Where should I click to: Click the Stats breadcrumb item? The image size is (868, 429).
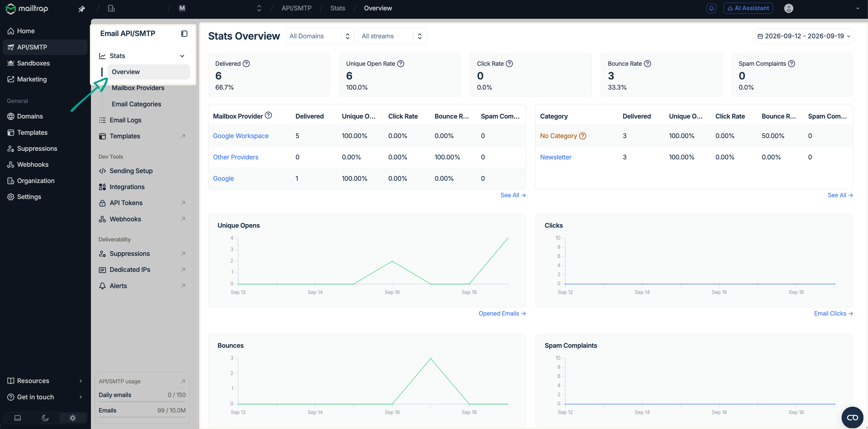point(338,8)
